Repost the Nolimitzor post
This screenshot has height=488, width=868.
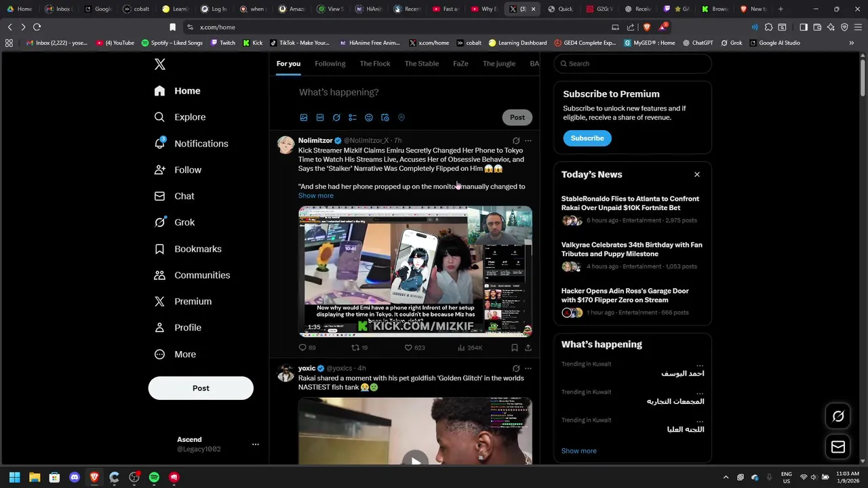[x=359, y=348]
